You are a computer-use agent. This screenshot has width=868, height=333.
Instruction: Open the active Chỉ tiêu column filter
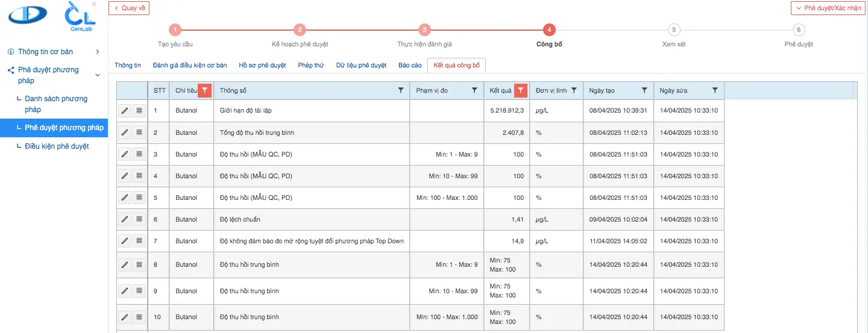pos(205,90)
